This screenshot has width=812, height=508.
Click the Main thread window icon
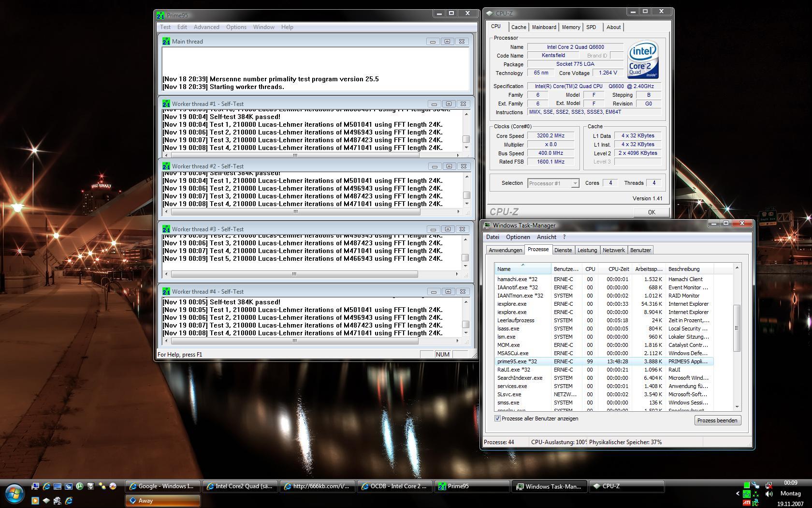(166, 41)
